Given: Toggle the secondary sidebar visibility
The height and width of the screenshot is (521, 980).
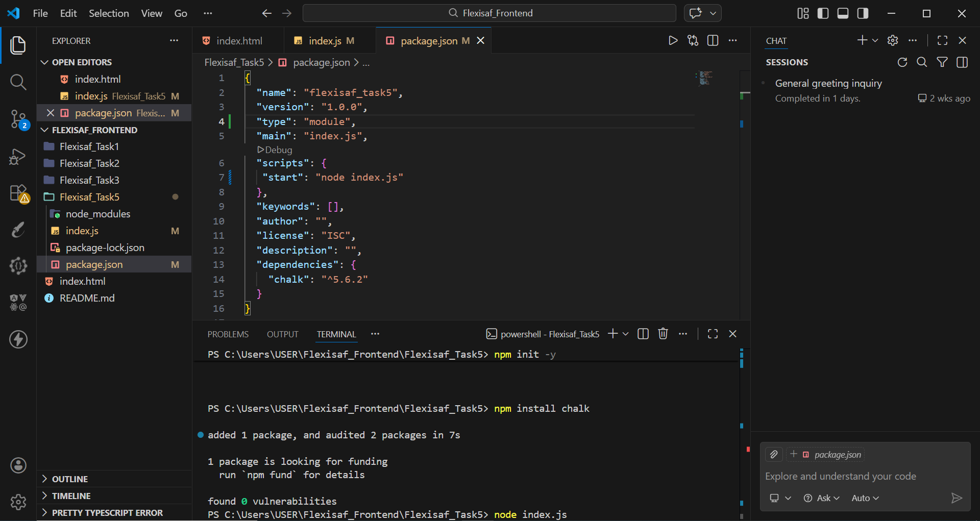Looking at the screenshot, I should pyautogui.click(x=863, y=13).
